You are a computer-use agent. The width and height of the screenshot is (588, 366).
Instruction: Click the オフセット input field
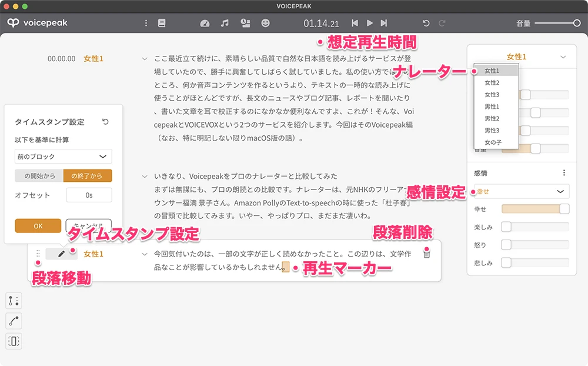pyautogui.click(x=89, y=195)
